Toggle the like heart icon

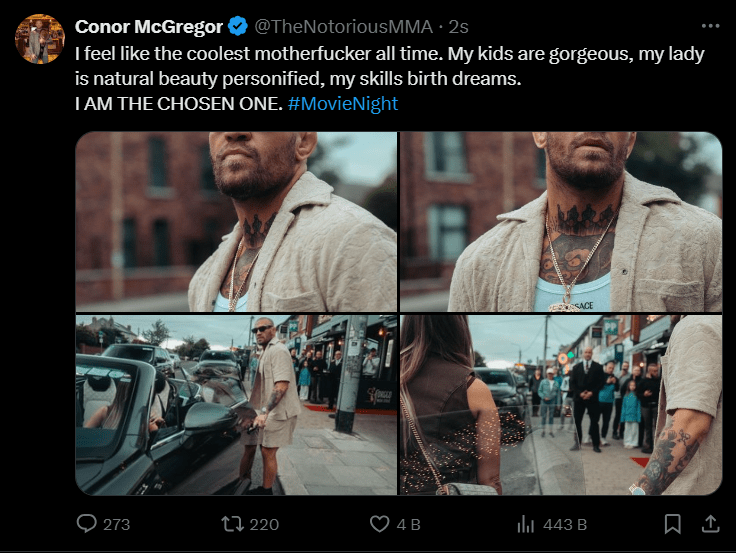click(x=379, y=523)
